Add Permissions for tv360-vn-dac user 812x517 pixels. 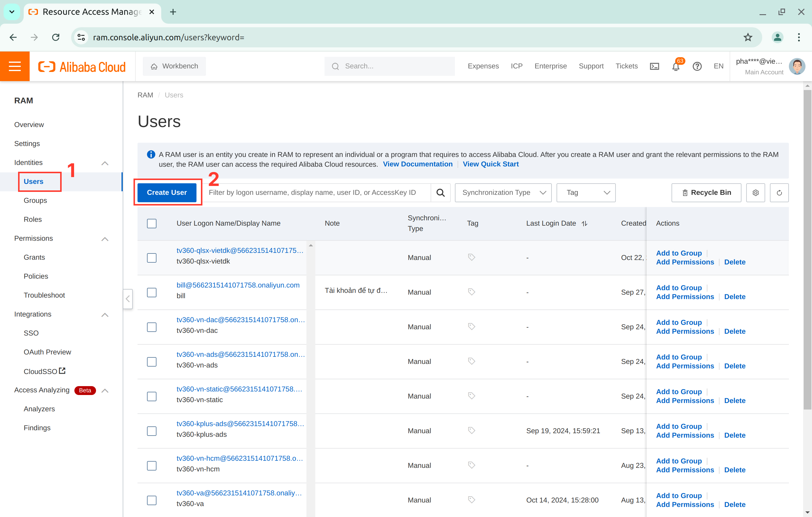point(685,331)
